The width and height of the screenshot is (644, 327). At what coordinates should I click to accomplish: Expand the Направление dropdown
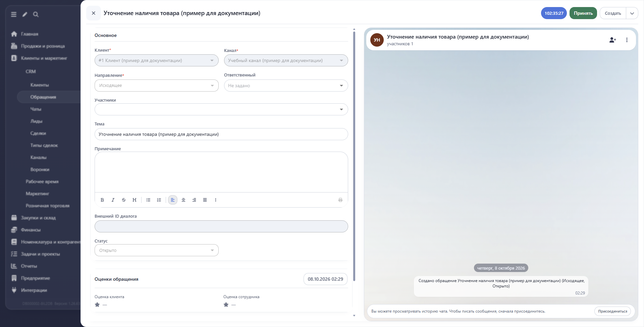[157, 86]
